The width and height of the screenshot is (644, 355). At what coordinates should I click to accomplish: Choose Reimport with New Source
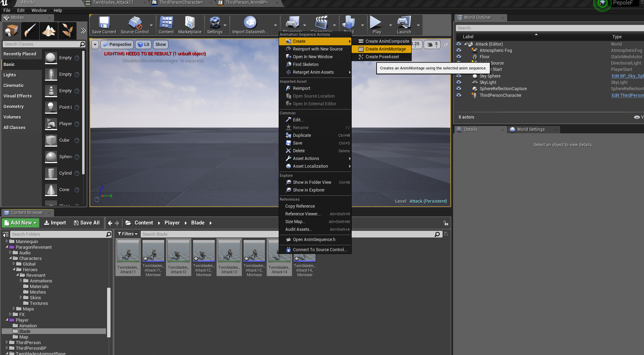[x=315, y=49]
